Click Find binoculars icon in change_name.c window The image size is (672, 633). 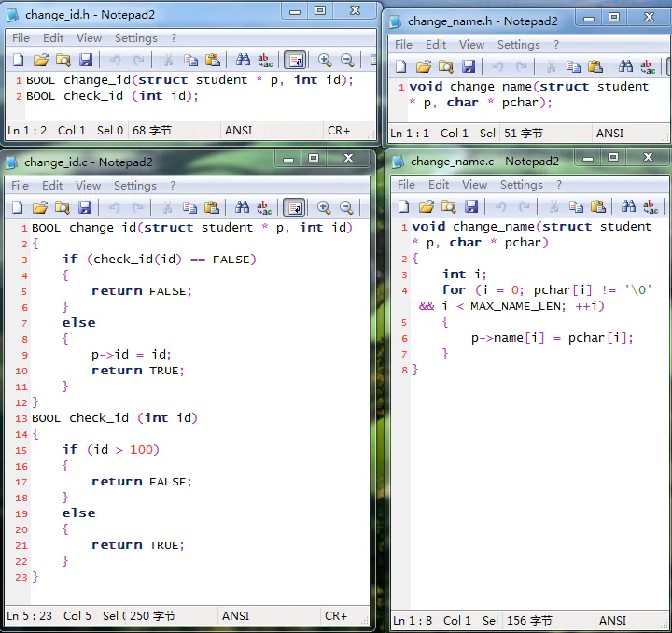click(x=629, y=206)
